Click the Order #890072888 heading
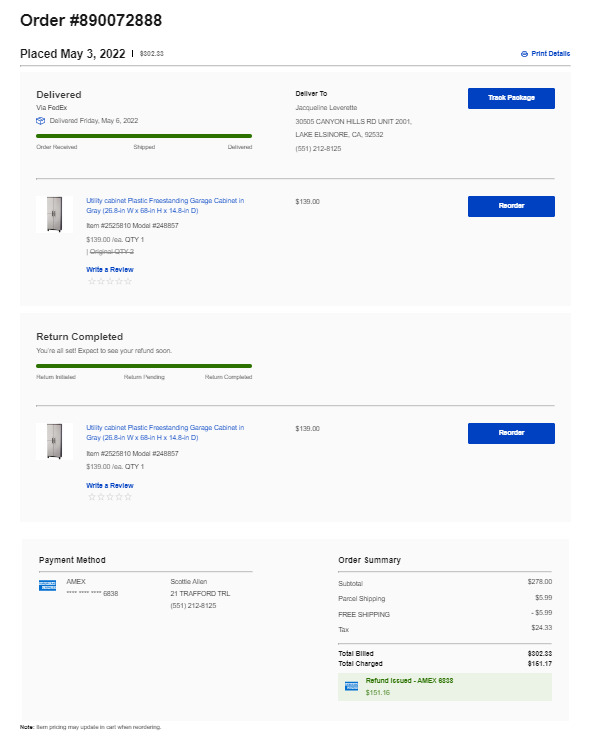Image resolution: width=593 pixels, height=739 pixels. tap(91, 20)
